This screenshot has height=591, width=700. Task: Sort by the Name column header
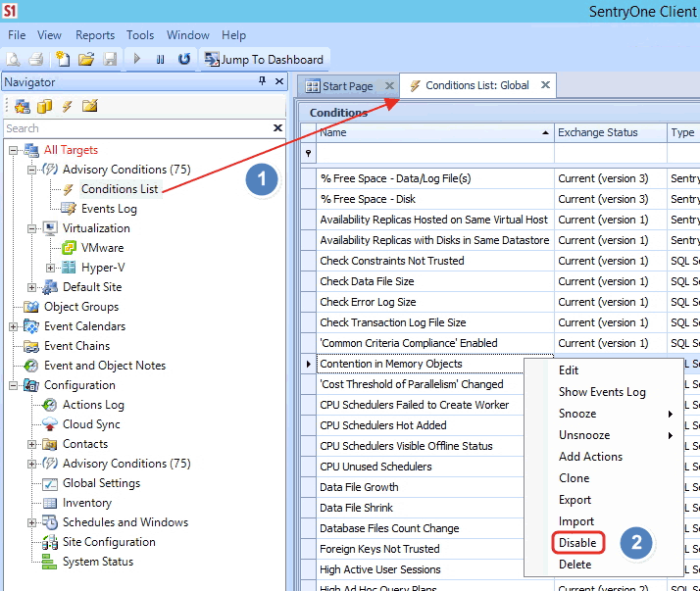pos(435,132)
